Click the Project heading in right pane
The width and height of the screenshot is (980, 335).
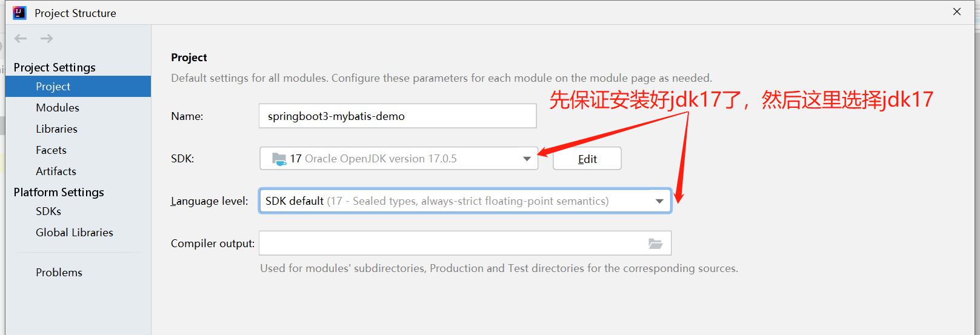[x=189, y=58]
